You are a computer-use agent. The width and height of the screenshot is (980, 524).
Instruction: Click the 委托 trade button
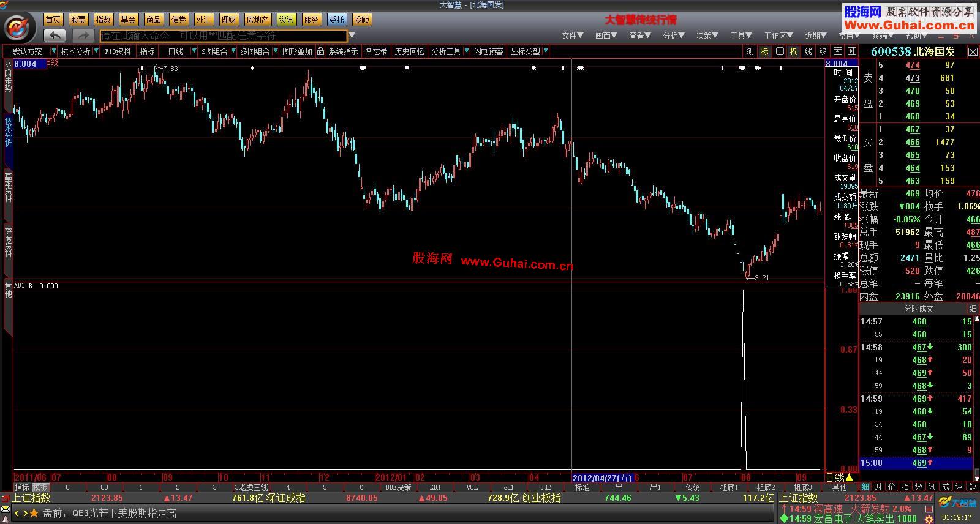336,20
